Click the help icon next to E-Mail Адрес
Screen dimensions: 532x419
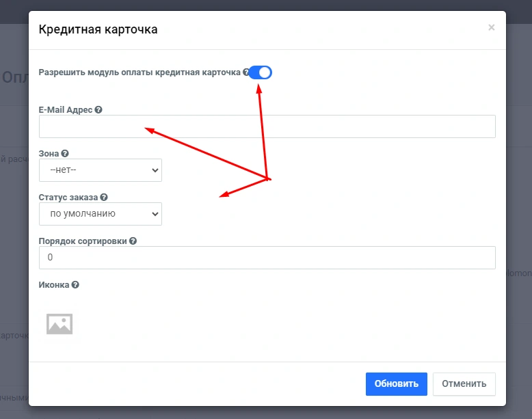(98, 109)
